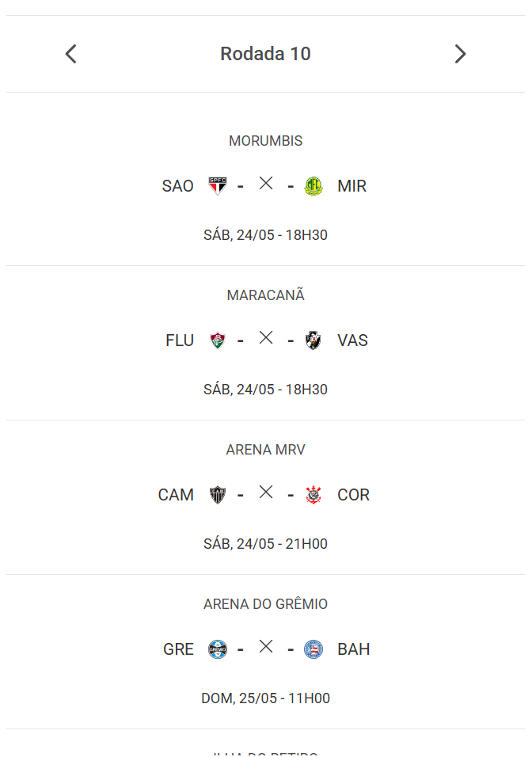Click the Atlético Mineiro team crest
532x757 pixels.
point(217,495)
